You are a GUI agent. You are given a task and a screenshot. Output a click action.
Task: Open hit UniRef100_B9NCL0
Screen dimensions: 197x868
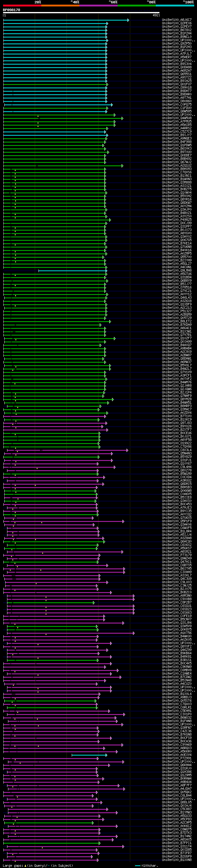point(177,37)
